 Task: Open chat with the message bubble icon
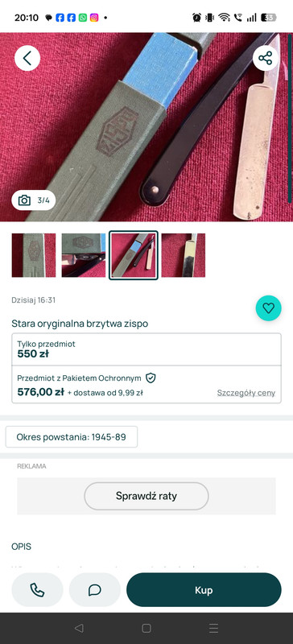[95, 590]
